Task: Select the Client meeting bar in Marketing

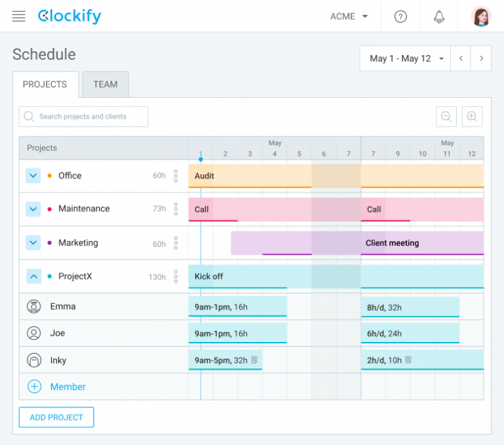Action: [x=392, y=243]
